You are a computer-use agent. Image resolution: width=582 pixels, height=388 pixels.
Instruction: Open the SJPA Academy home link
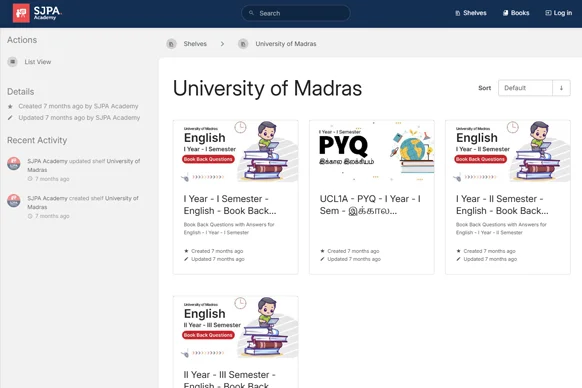37,13
